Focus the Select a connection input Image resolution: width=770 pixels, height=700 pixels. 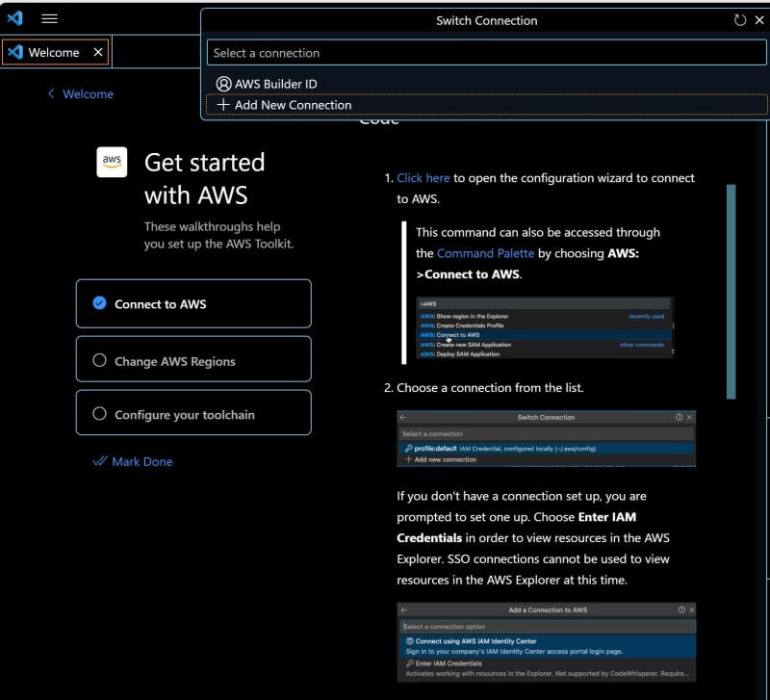tap(486, 53)
